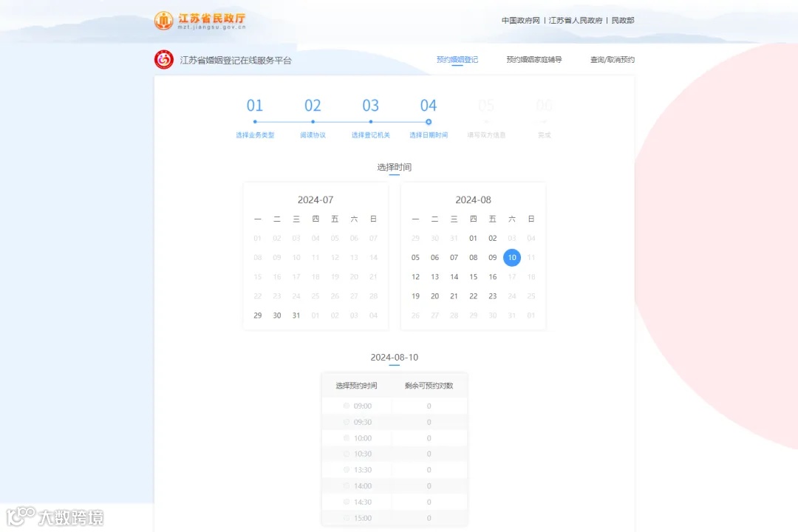The width and height of the screenshot is (798, 532).
Task: Select August 16 in the 2024-08 calendar
Action: tap(493, 277)
